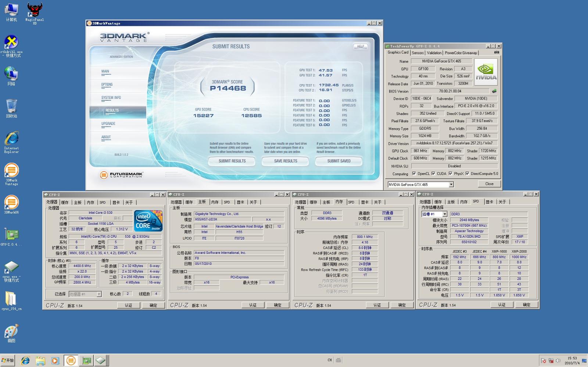Screen dimensions: 588x367
Task: Select the 3DMark06 desktop icon
Action: [x=11, y=205]
